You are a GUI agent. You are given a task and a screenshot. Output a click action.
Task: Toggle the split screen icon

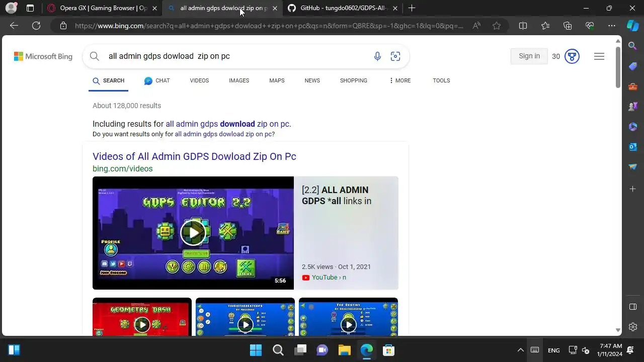click(x=523, y=26)
